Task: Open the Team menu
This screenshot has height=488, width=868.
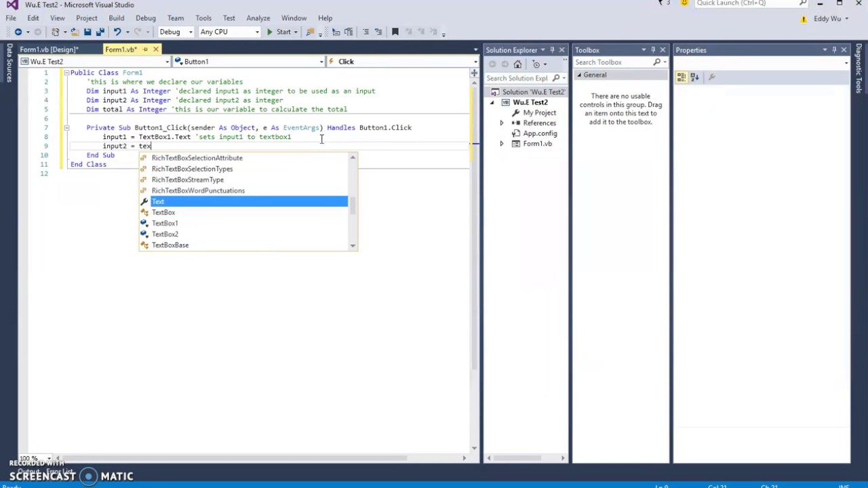Action: (175, 18)
